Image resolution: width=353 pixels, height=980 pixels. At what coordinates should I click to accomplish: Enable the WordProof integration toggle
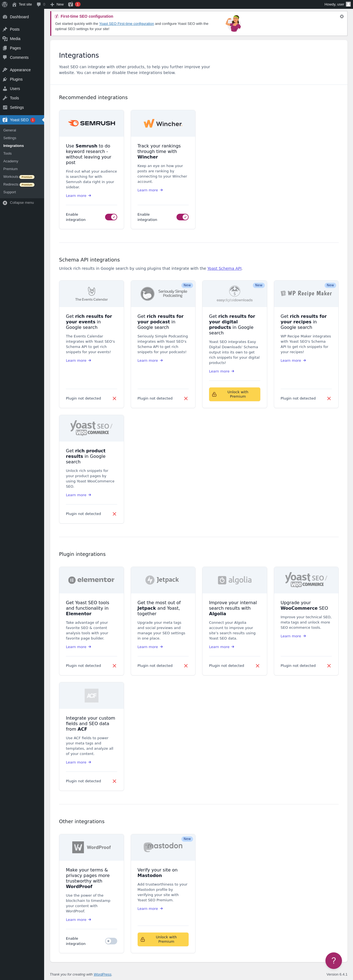pos(111,941)
